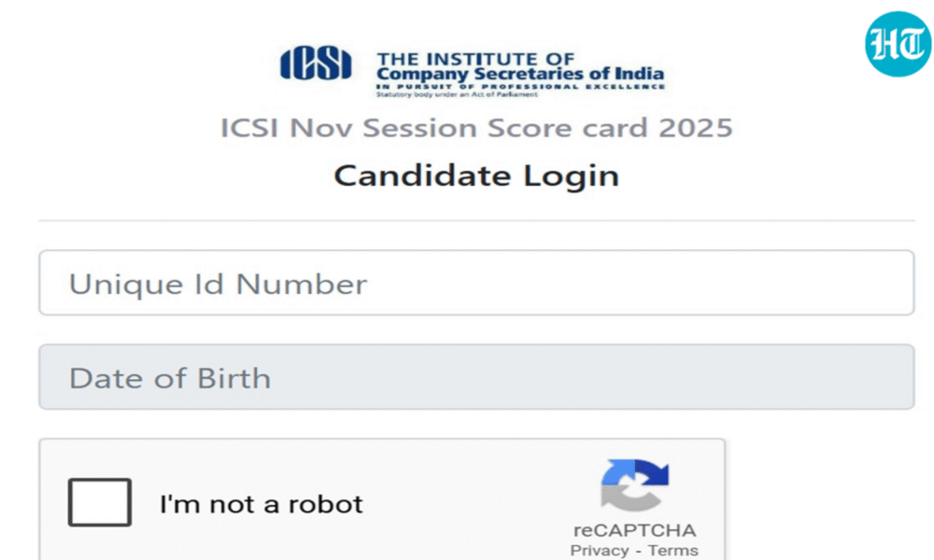Viewport: 934px width, 560px height.
Task: Click the "In Pursuit of Professional Excellence" tagline
Action: [x=520, y=87]
